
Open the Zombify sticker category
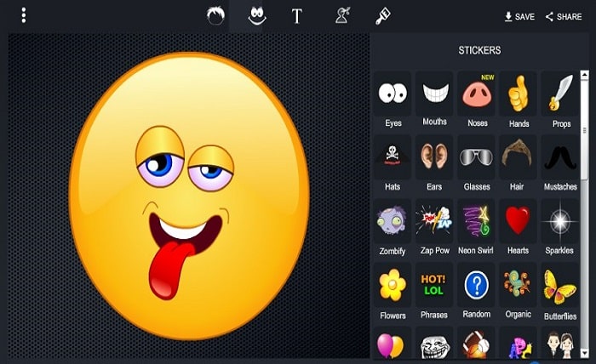pos(393,227)
